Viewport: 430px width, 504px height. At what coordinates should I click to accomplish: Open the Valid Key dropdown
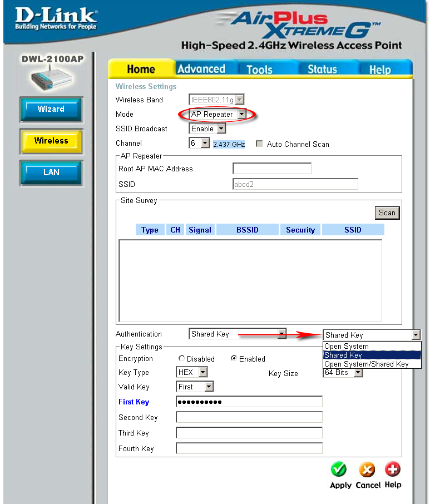195,387
